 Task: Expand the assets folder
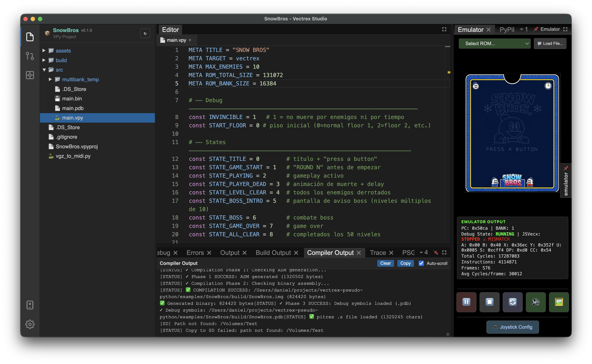tap(44, 51)
